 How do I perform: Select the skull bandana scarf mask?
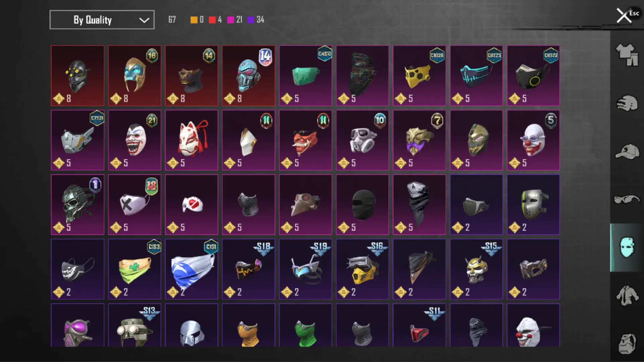(x=419, y=204)
